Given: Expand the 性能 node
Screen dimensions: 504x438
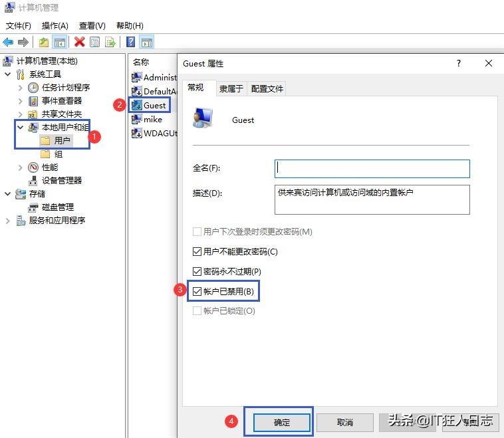Looking at the screenshot, I should point(20,167).
